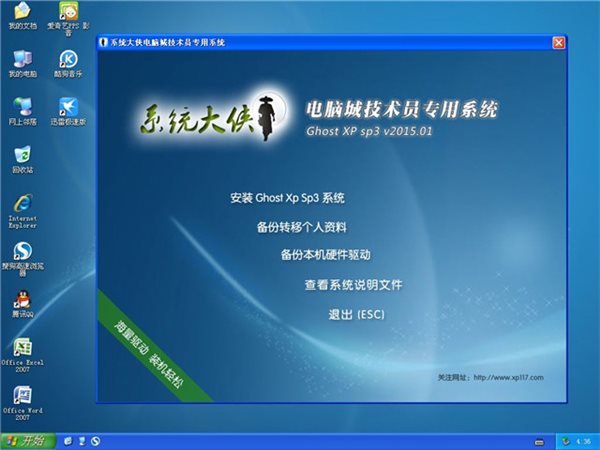Viewport: 600px width, 450px height.
Task: Select install Ghost Xp Sp3 system
Action: pos(287,198)
